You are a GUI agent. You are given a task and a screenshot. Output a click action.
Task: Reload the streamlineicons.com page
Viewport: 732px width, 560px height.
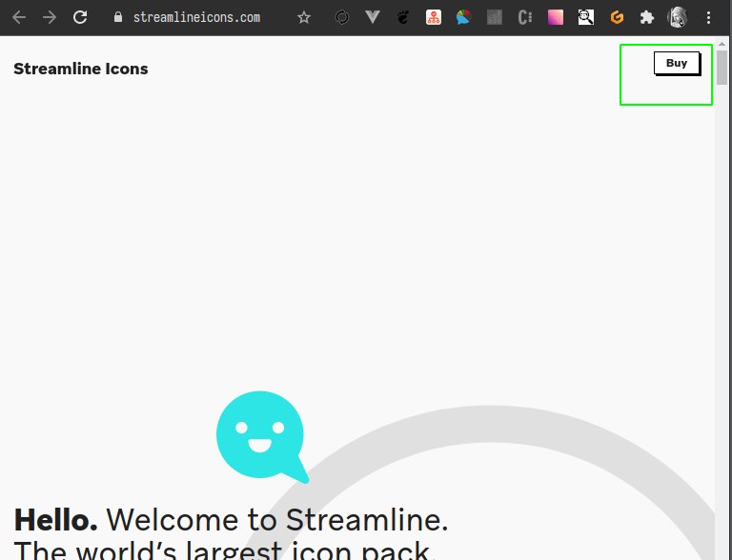point(80,18)
